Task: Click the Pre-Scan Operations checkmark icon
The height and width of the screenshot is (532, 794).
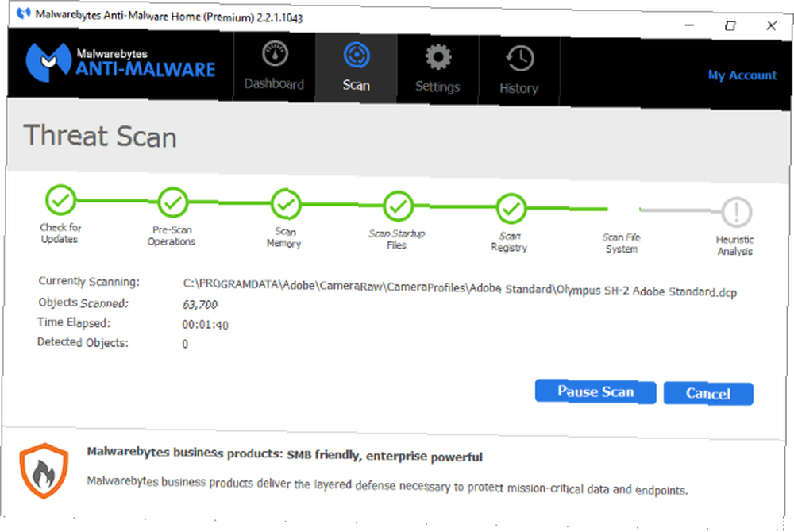Action: pyautogui.click(x=173, y=202)
